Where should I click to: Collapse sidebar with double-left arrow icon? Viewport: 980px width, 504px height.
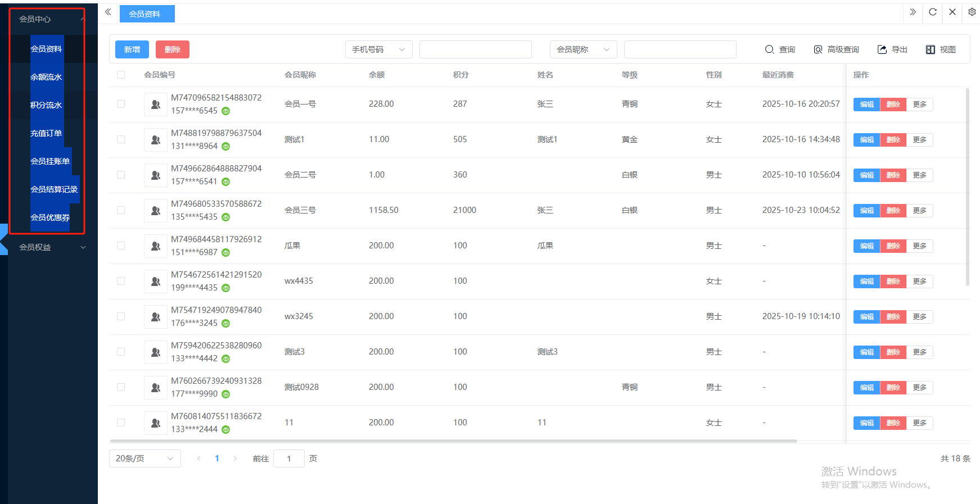[108, 12]
